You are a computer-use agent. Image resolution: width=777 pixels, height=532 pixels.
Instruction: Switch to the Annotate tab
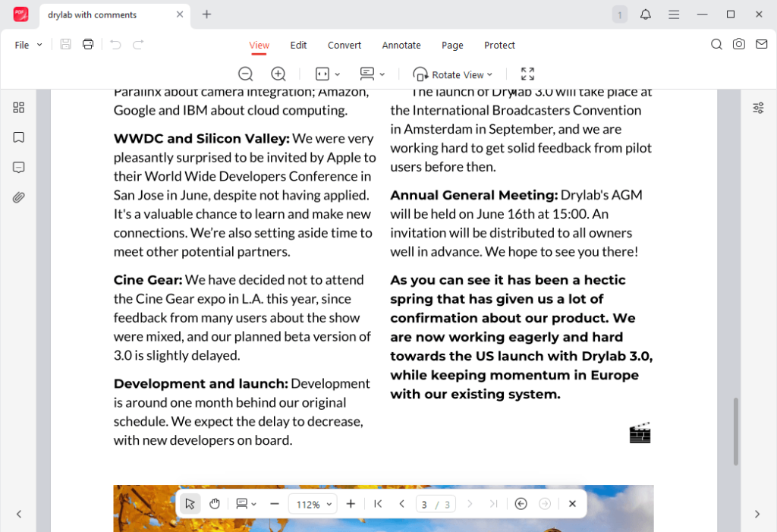[401, 45]
